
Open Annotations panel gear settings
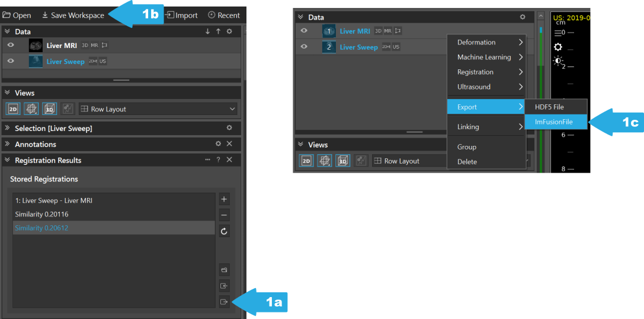point(219,144)
